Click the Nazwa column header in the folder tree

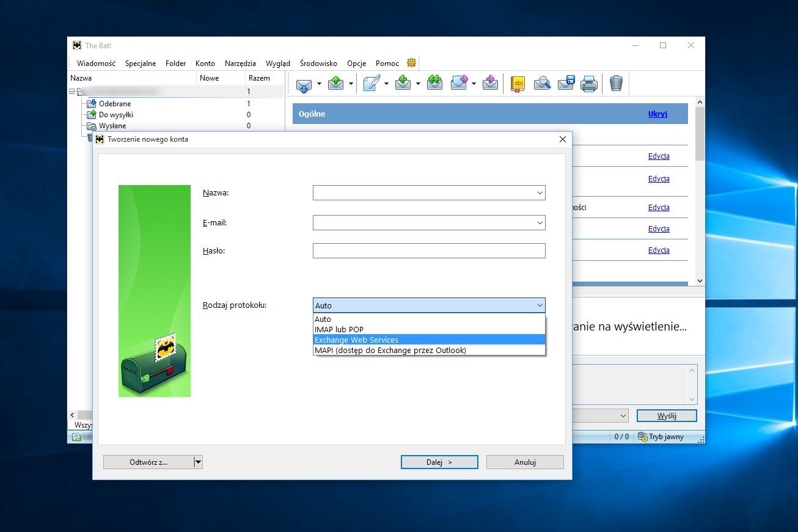(132, 78)
